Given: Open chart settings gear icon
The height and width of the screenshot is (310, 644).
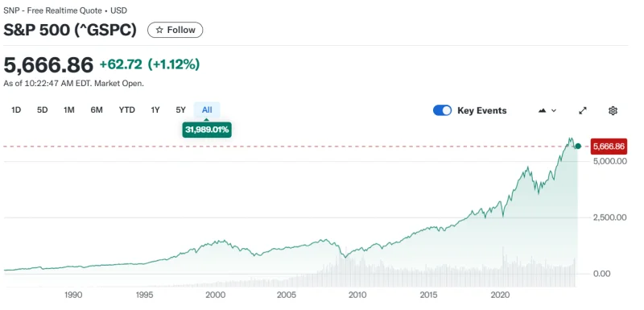Looking at the screenshot, I should 613,110.
